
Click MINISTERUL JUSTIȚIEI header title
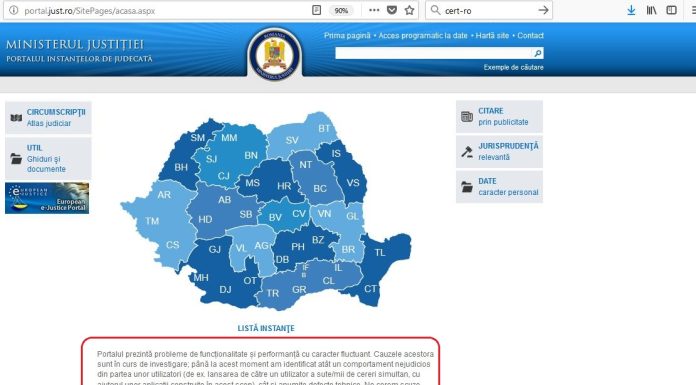[x=75, y=45]
